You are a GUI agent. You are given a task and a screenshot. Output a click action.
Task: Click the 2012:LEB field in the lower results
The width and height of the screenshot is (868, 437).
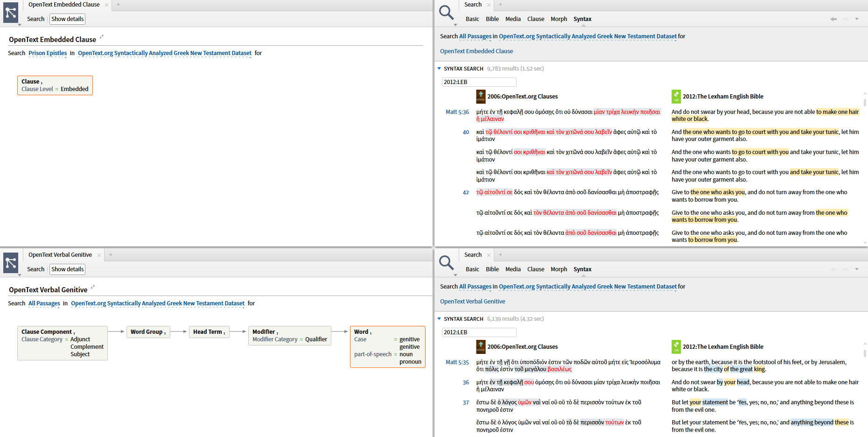coord(479,332)
